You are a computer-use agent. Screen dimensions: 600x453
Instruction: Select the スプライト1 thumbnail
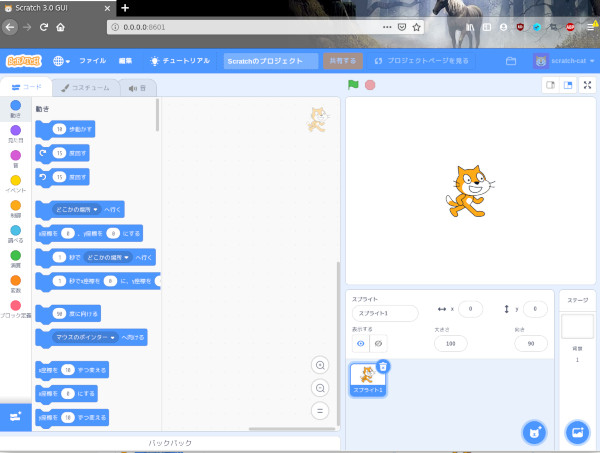pos(367,380)
